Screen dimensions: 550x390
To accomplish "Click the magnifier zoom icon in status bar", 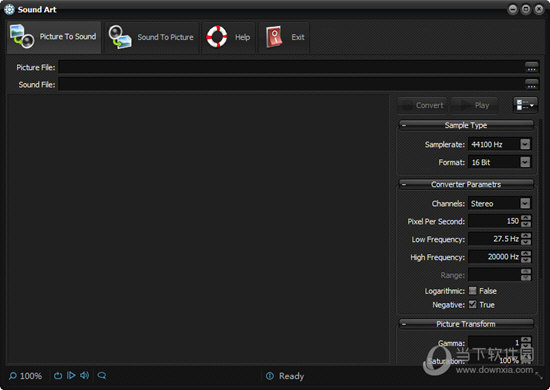I will pyautogui.click(x=13, y=376).
